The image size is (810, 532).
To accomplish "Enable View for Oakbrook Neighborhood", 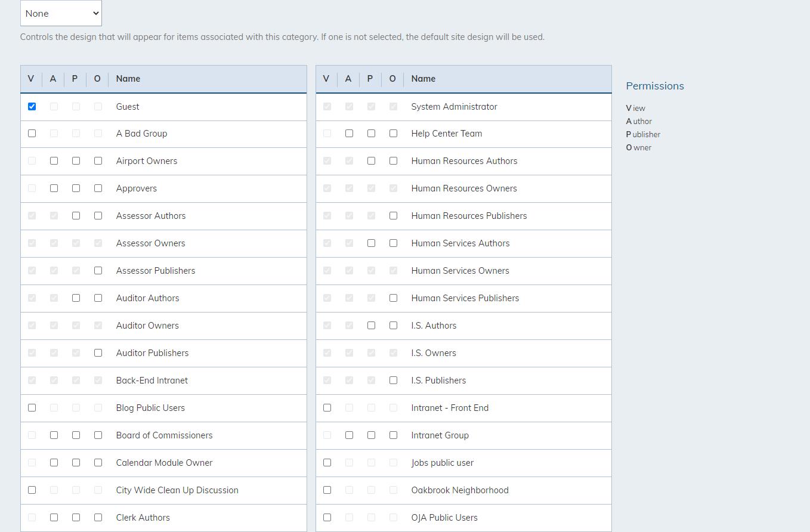I will tap(327, 490).
